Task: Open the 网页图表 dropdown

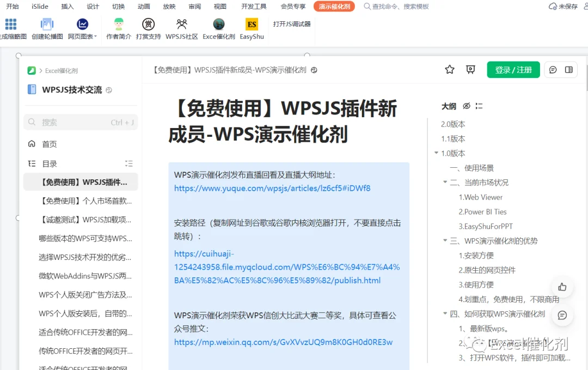Action: [83, 28]
